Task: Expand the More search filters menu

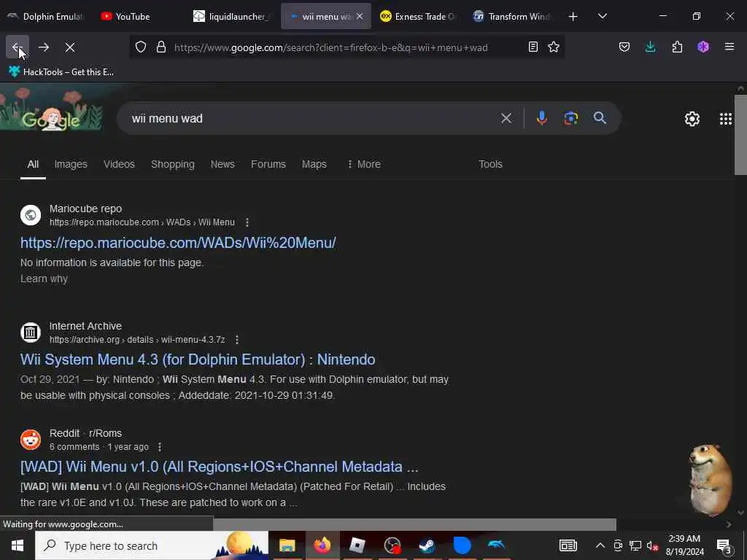Action: [364, 164]
